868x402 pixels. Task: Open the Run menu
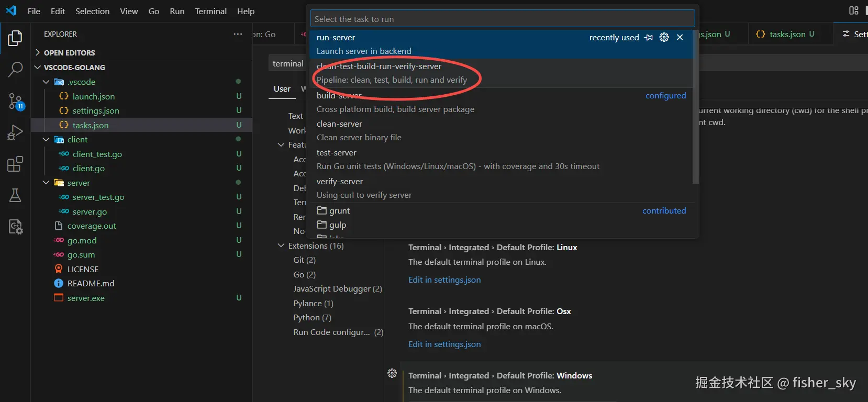point(177,11)
